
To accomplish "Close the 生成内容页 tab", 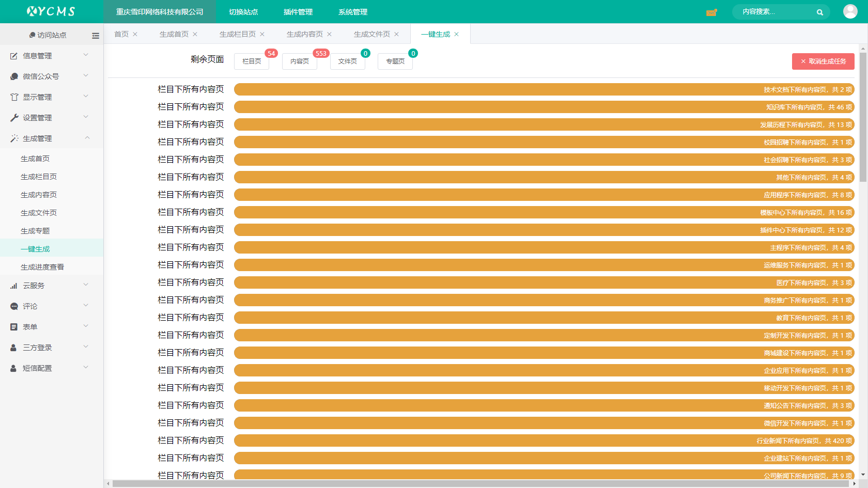I will tap(329, 34).
